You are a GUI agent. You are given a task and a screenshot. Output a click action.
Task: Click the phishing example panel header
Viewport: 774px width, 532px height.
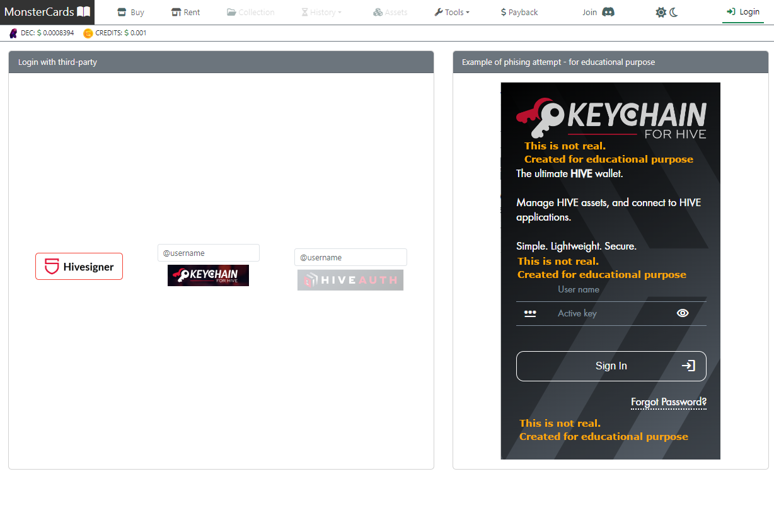611,62
